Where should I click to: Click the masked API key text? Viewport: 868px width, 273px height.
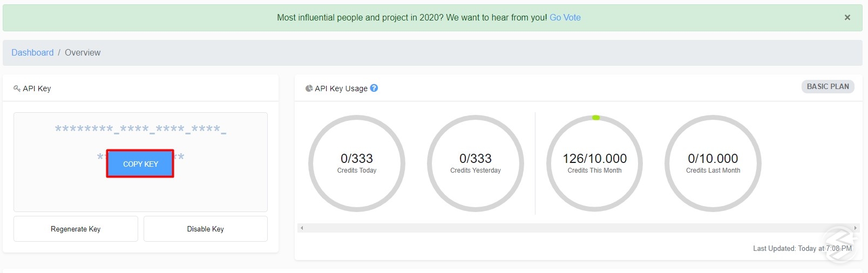[x=140, y=129]
